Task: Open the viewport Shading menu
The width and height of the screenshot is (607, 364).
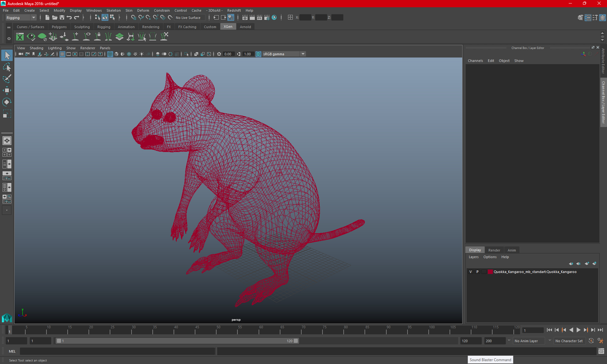Action: (36, 48)
